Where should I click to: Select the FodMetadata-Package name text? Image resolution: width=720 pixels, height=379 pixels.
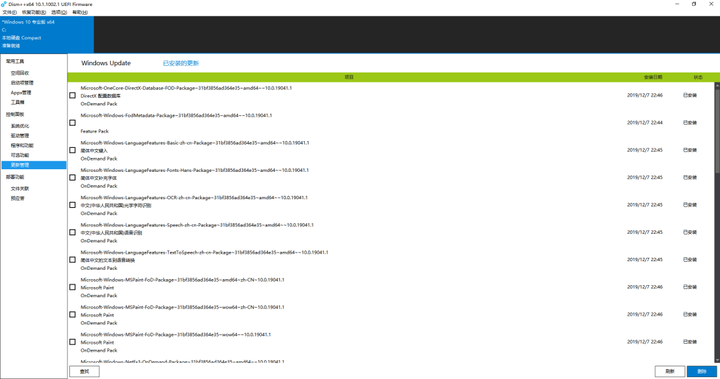pyautogui.click(x=176, y=115)
